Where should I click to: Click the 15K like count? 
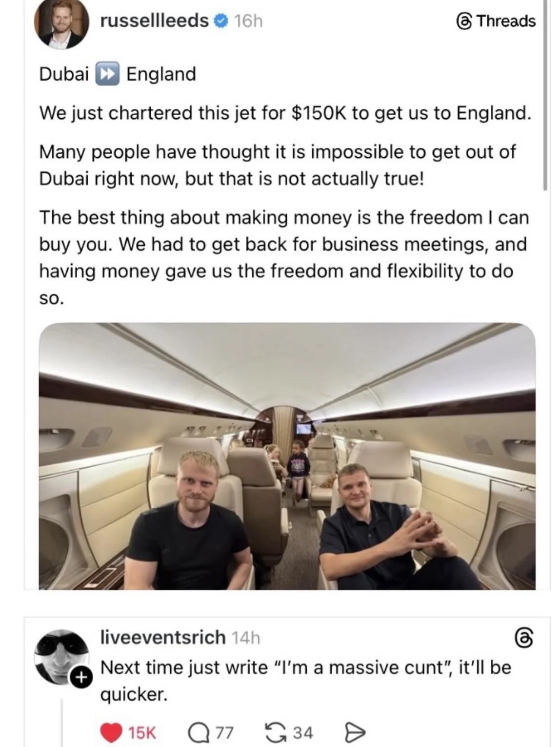pos(142,732)
